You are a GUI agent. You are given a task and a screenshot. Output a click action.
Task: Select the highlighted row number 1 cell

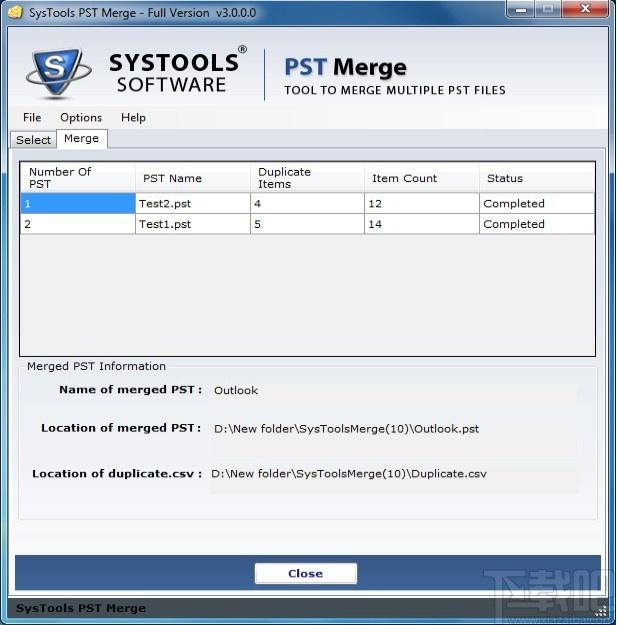click(78, 204)
